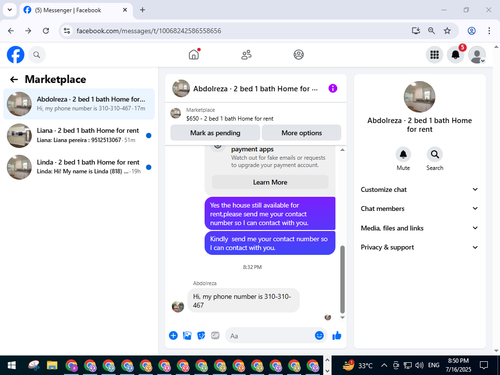Open the Facebook logo home link

coord(16,55)
